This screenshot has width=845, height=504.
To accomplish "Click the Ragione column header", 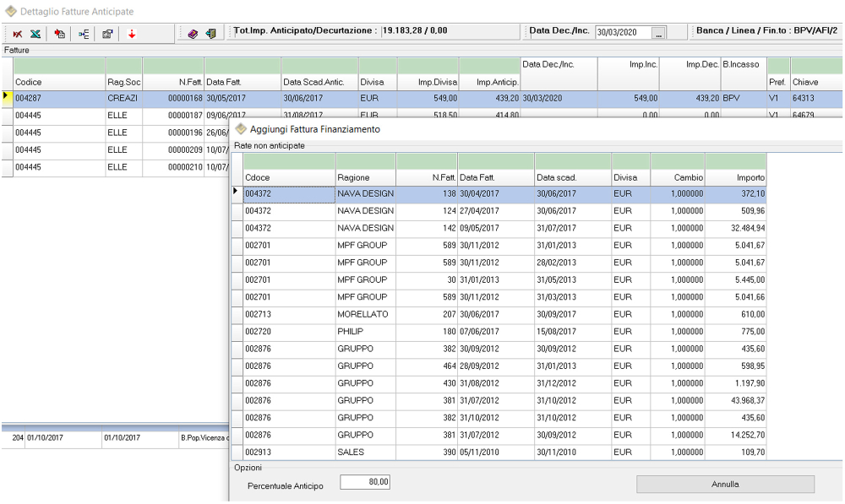I will tap(365, 178).
